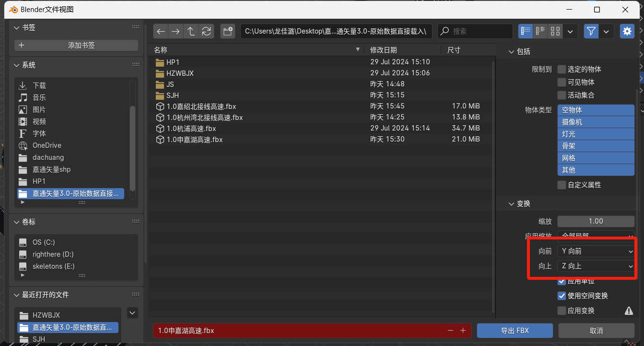Toggle the options region gear icon

[627, 31]
